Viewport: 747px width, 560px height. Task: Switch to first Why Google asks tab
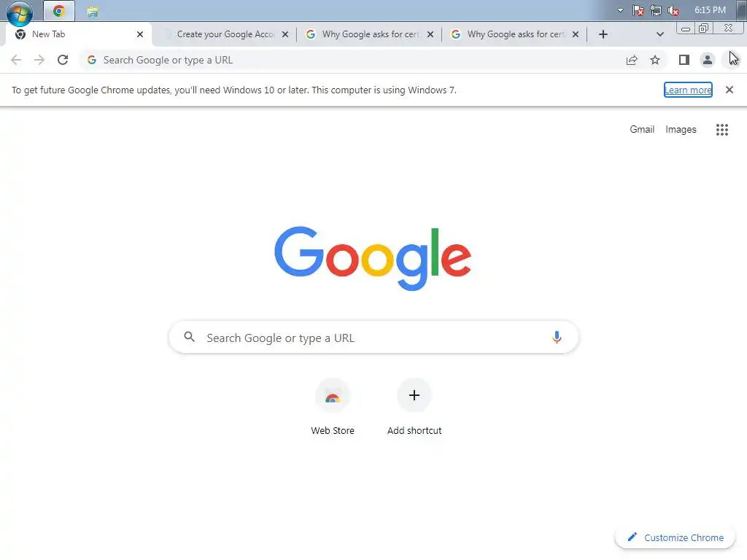pos(370,34)
